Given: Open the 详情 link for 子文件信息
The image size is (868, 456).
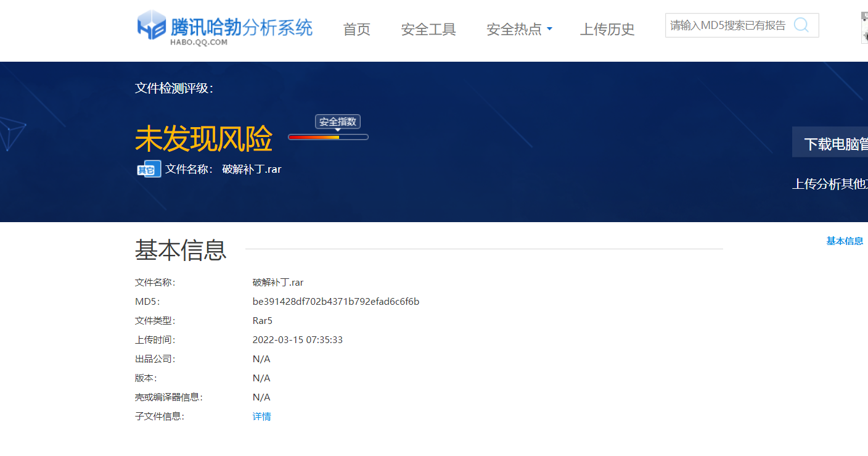Looking at the screenshot, I should (x=262, y=417).
